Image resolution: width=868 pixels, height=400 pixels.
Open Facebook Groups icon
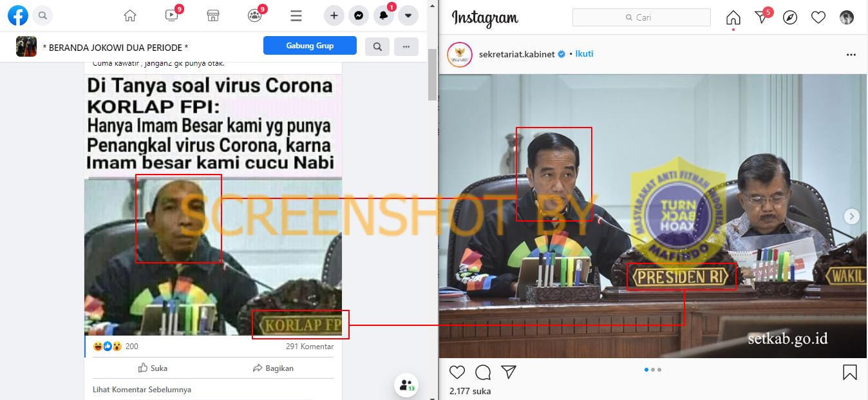pyautogui.click(x=255, y=15)
